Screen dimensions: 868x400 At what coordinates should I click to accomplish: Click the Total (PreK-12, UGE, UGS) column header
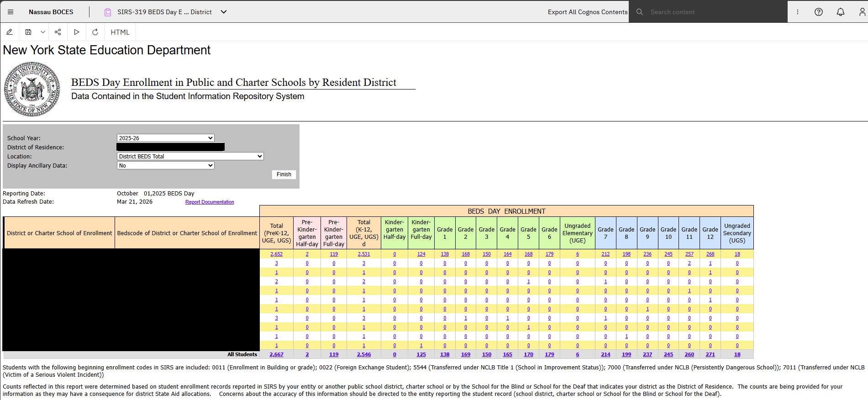pos(276,233)
